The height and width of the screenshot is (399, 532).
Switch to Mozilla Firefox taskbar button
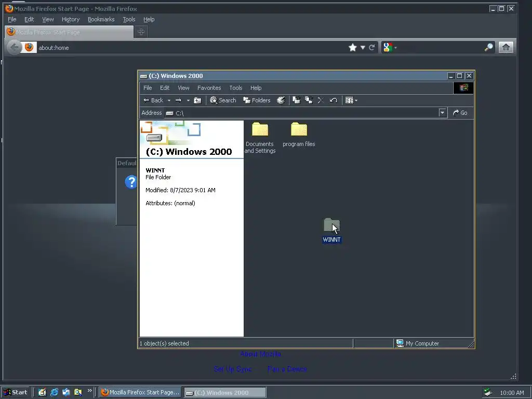pos(140,393)
